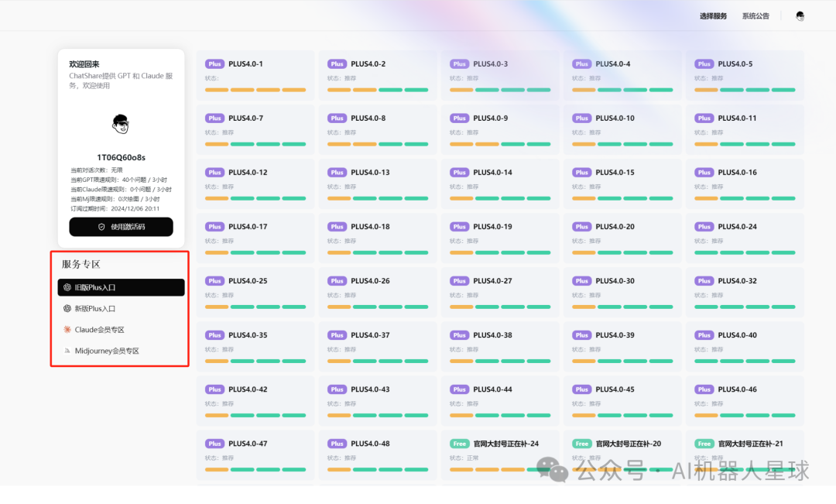Click the OpenAI icon beside 新版Plus入口
This screenshot has height=504, width=836.
pyautogui.click(x=67, y=308)
